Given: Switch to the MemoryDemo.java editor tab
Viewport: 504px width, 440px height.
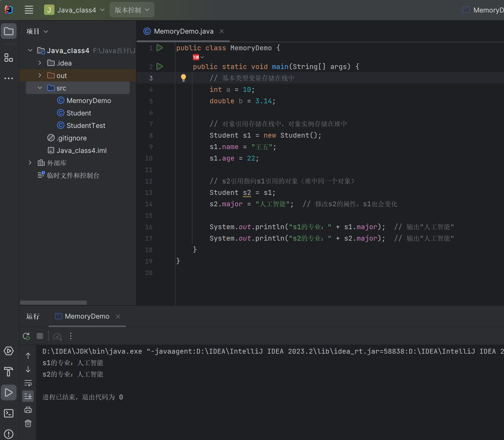Looking at the screenshot, I should tap(183, 31).
